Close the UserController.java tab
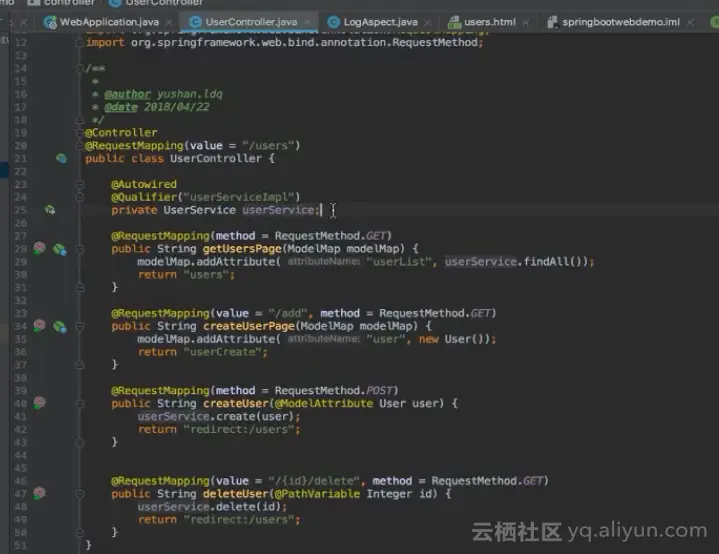Screen dimensions: 719x554 [x=307, y=22]
